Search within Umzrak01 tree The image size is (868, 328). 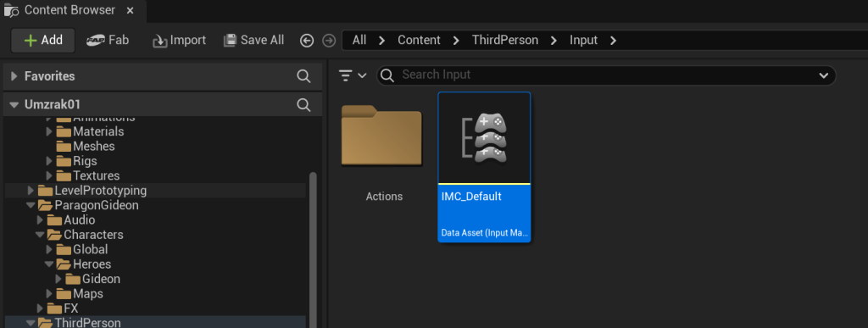tap(303, 104)
